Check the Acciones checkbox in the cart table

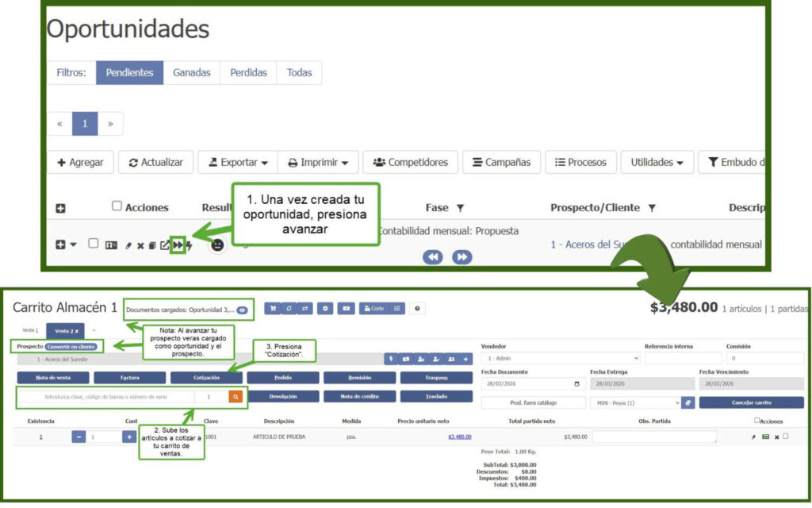point(756,421)
